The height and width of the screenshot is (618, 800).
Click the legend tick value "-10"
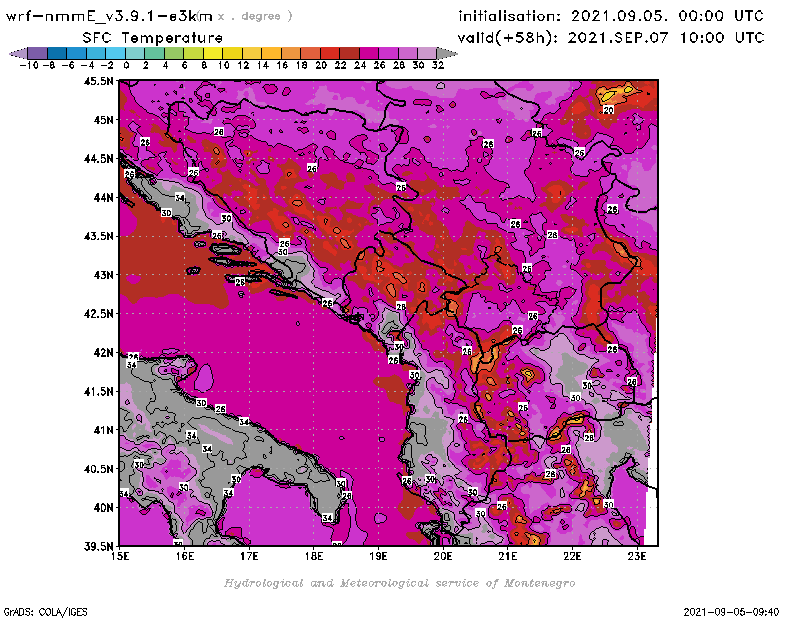point(29,65)
